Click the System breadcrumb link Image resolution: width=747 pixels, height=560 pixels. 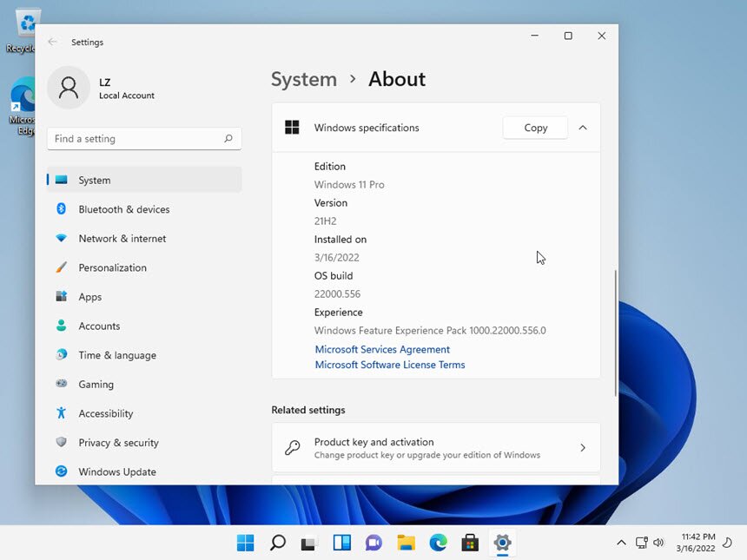(304, 79)
